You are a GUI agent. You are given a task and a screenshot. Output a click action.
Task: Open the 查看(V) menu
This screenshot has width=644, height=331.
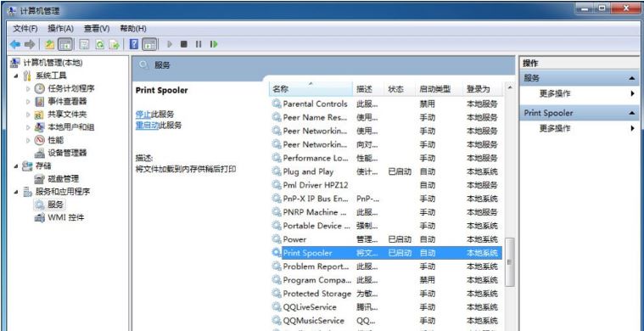97,28
